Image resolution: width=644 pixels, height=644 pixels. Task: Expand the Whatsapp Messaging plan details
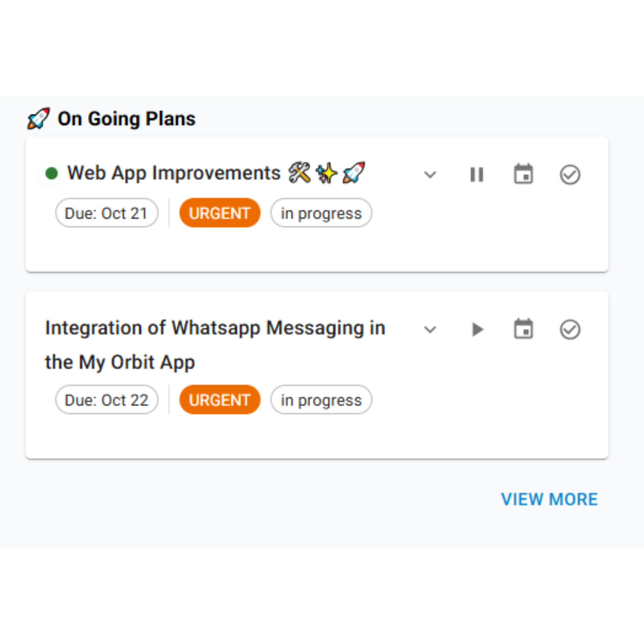pos(430,329)
